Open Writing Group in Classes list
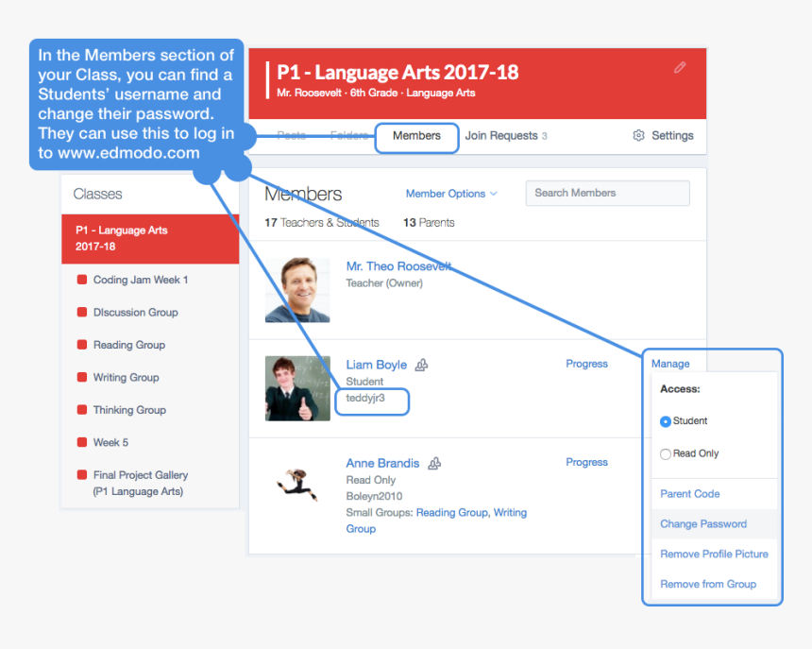The image size is (812, 649). click(x=126, y=378)
